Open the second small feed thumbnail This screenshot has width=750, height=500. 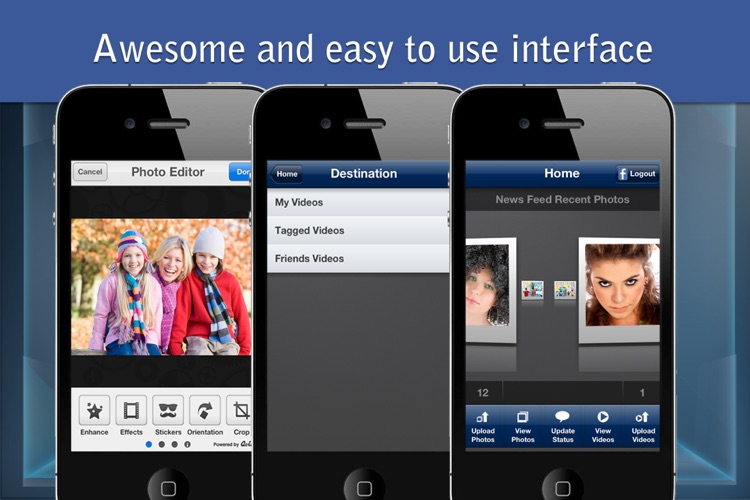pos(565,289)
